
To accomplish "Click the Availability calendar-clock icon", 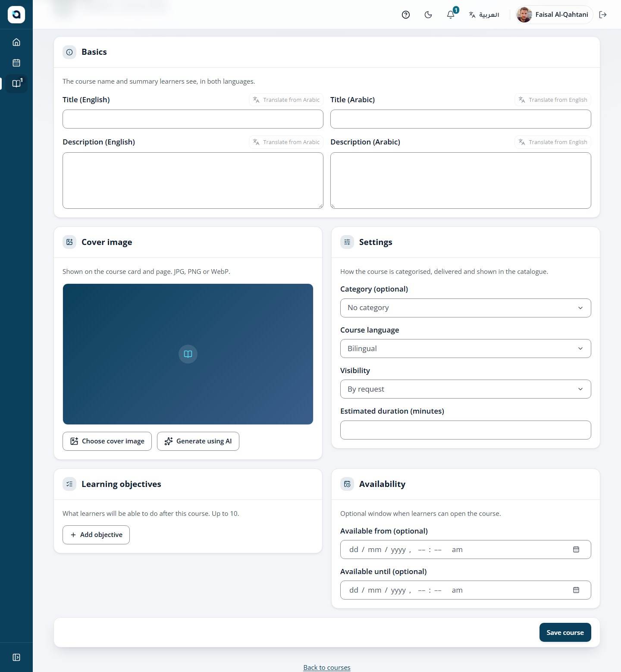I will 347,484.
